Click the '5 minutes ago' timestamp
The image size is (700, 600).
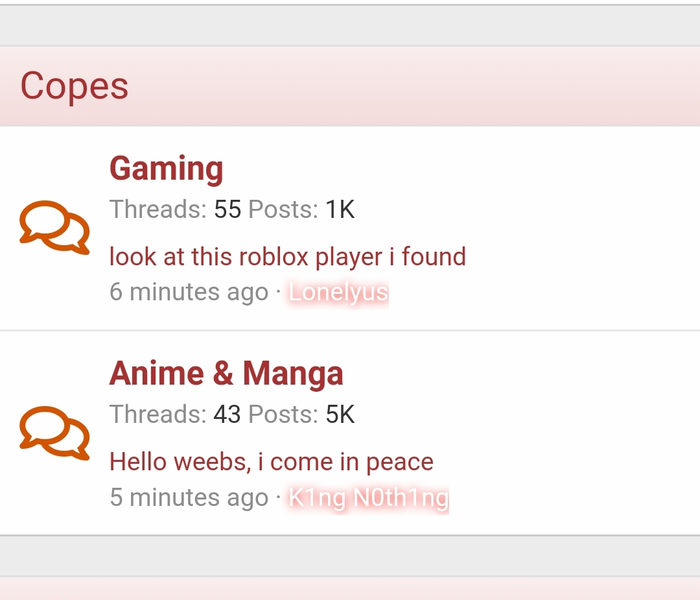point(189,498)
